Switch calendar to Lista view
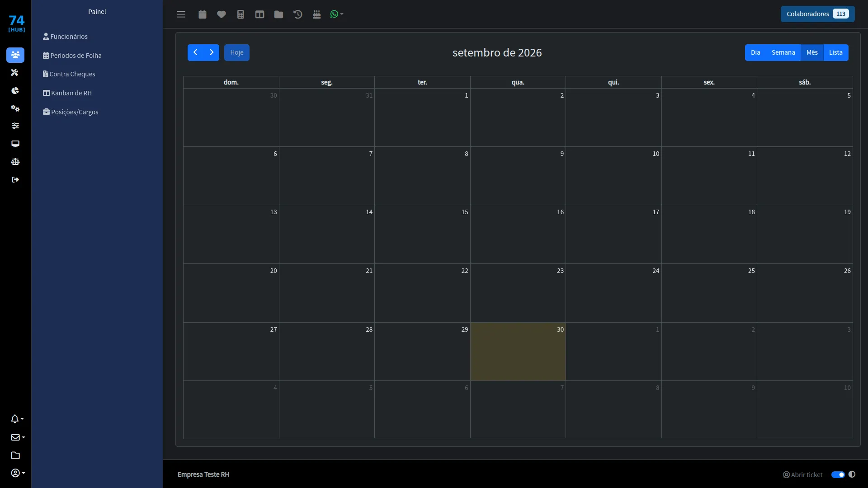The width and height of the screenshot is (868, 488). pyautogui.click(x=836, y=52)
